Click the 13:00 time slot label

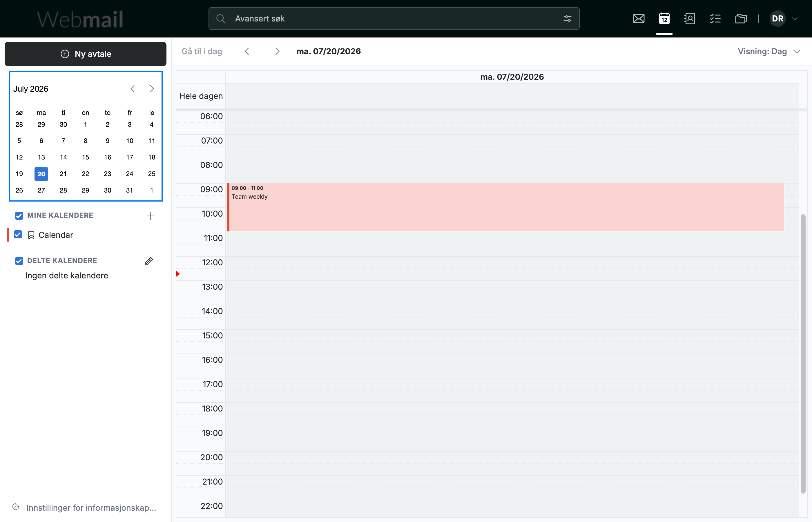click(x=212, y=287)
